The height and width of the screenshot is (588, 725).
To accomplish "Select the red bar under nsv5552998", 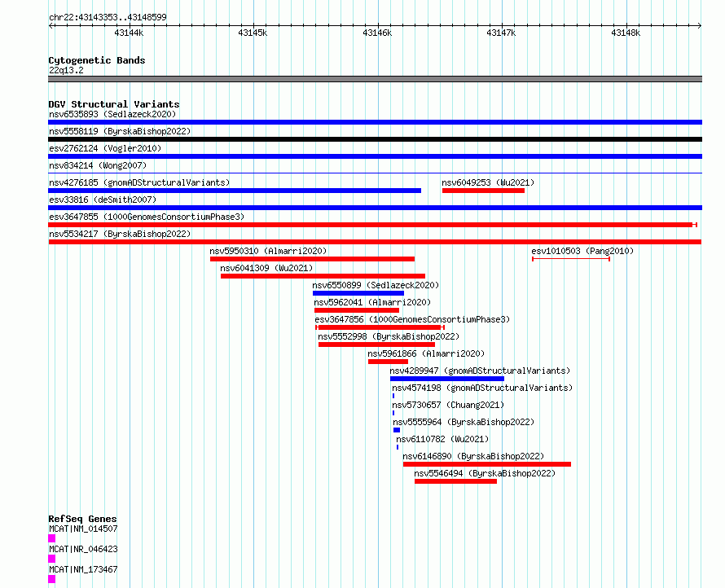I will tap(377, 344).
